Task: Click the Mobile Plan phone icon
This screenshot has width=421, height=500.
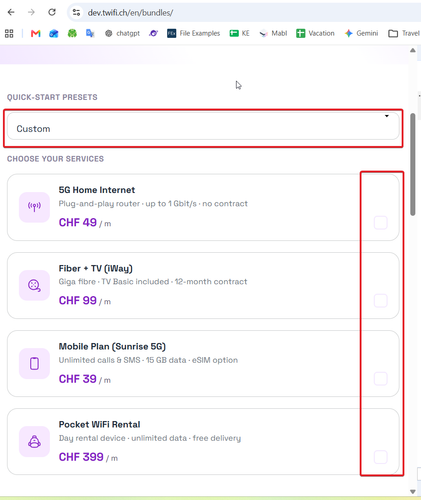Action: click(x=34, y=363)
